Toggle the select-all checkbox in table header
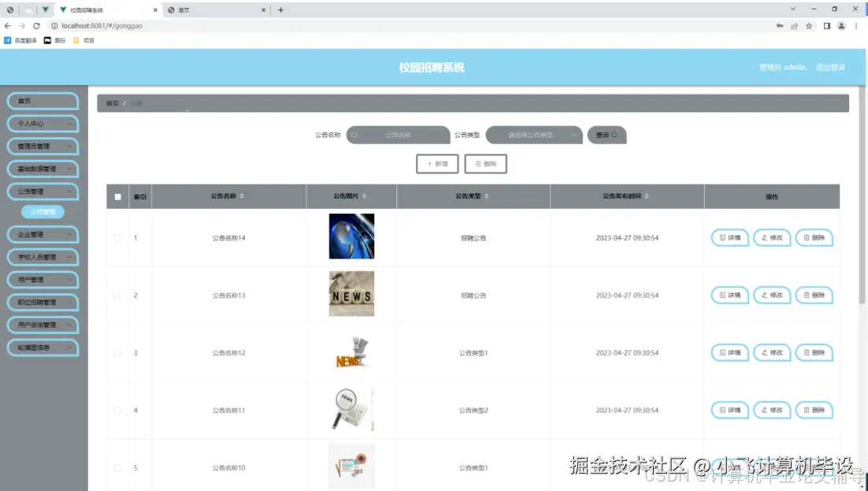The height and width of the screenshot is (491, 868). click(x=118, y=197)
